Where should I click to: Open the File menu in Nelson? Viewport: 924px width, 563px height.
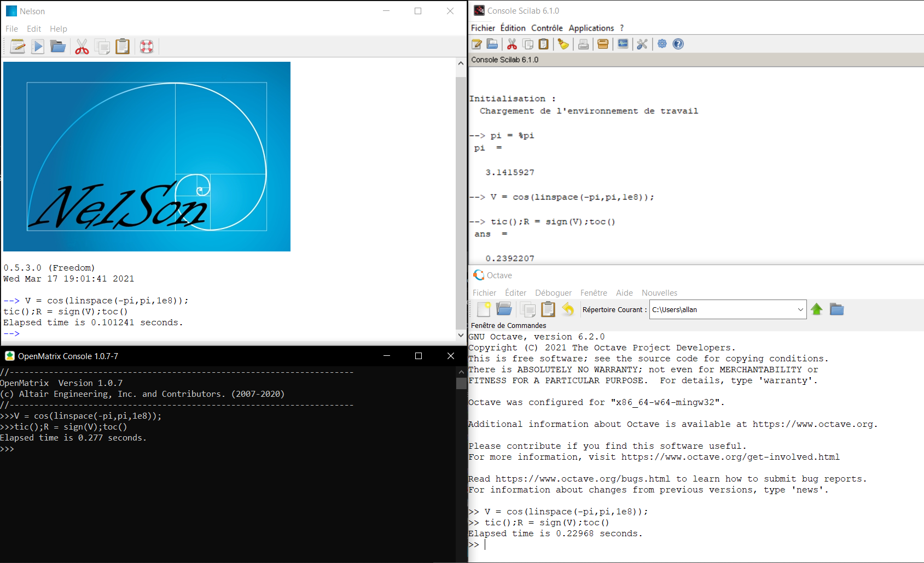pos(11,29)
